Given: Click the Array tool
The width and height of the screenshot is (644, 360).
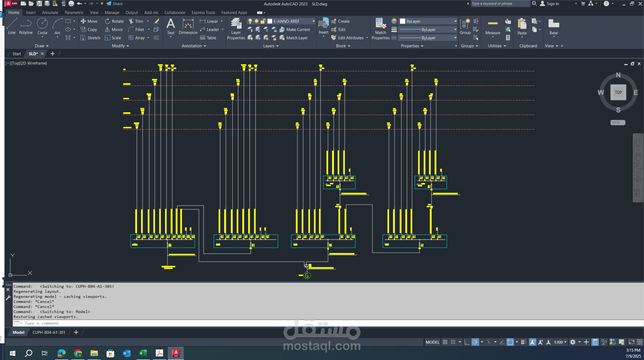Looking at the screenshot, I should coord(137,38).
